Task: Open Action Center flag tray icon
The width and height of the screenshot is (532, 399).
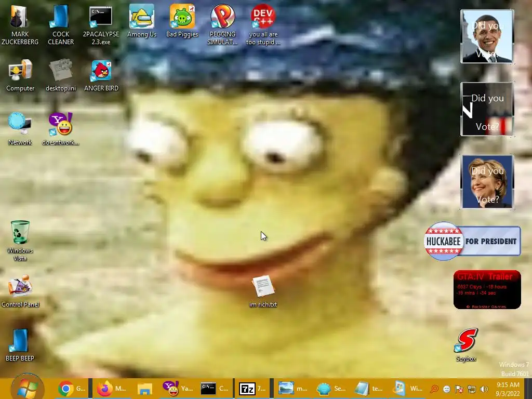Action: [459, 389]
